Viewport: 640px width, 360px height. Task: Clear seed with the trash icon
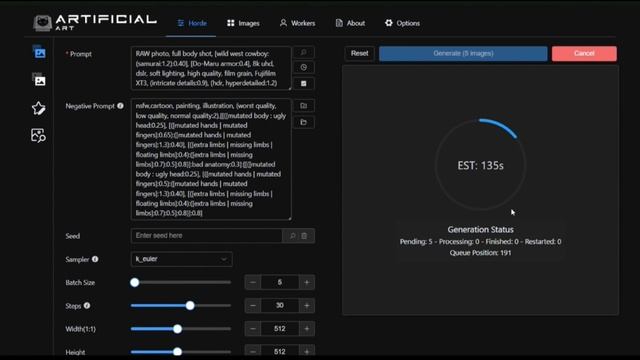(304, 236)
